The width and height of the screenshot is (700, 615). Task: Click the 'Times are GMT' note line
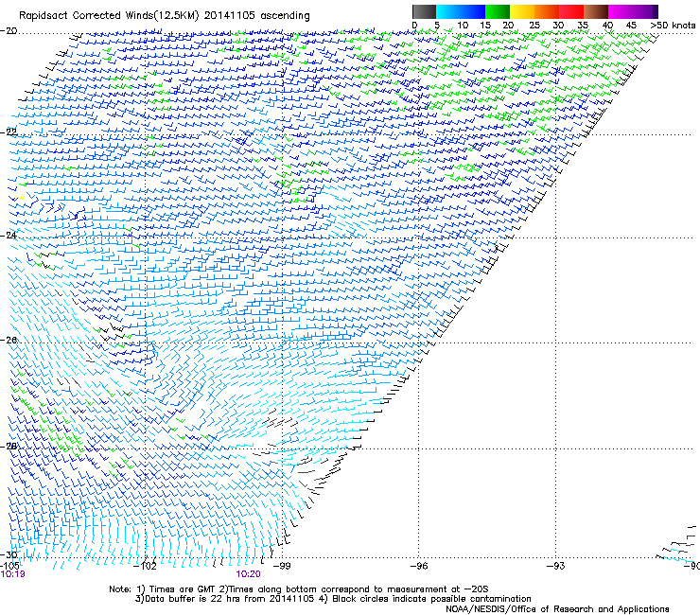(299, 589)
